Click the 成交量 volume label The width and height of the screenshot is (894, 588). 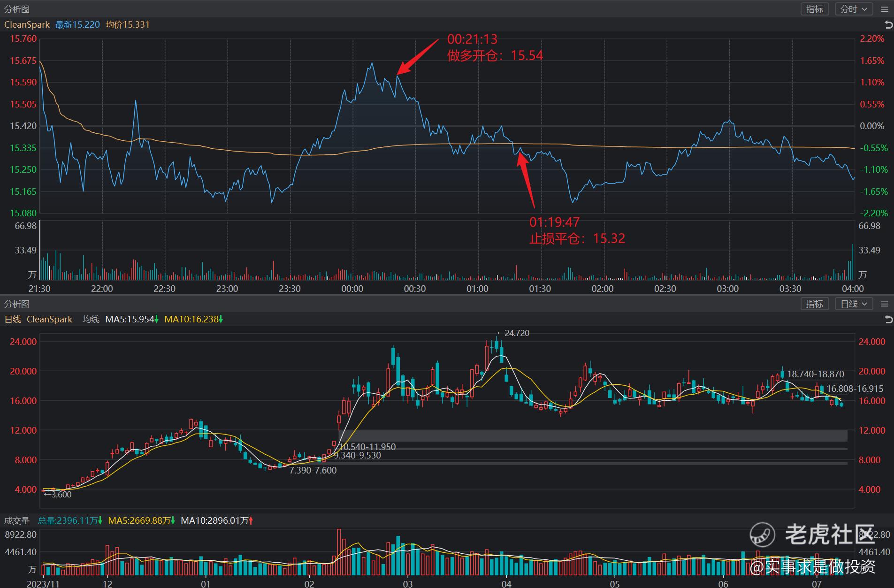click(x=17, y=520)
